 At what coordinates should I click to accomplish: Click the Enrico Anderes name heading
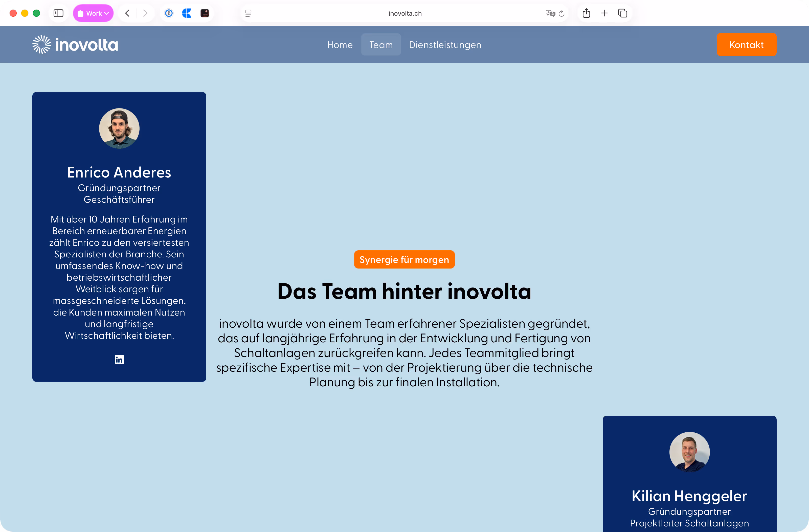click(x=119, y=172)
